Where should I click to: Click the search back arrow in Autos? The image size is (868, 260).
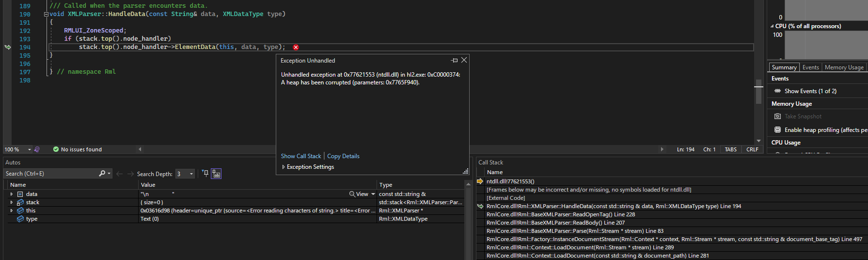pos(119,174)
